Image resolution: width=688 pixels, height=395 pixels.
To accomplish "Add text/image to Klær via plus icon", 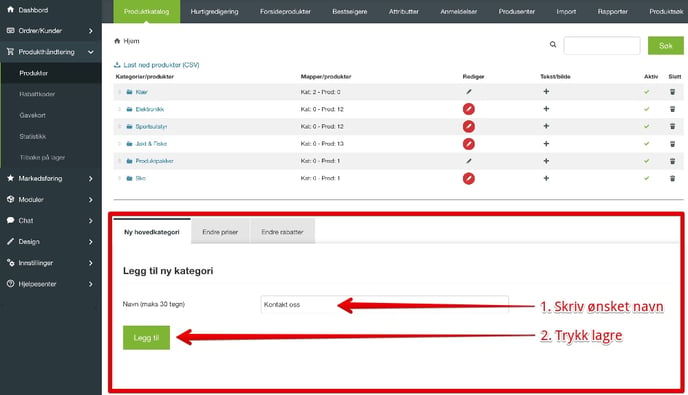I will click(x=546, y=92).
